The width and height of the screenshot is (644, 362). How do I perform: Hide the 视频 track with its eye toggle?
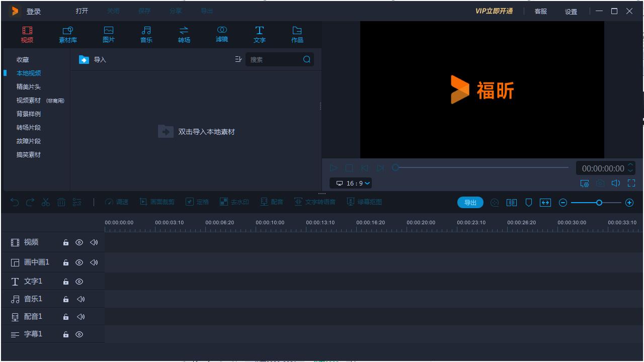[79, 242]
